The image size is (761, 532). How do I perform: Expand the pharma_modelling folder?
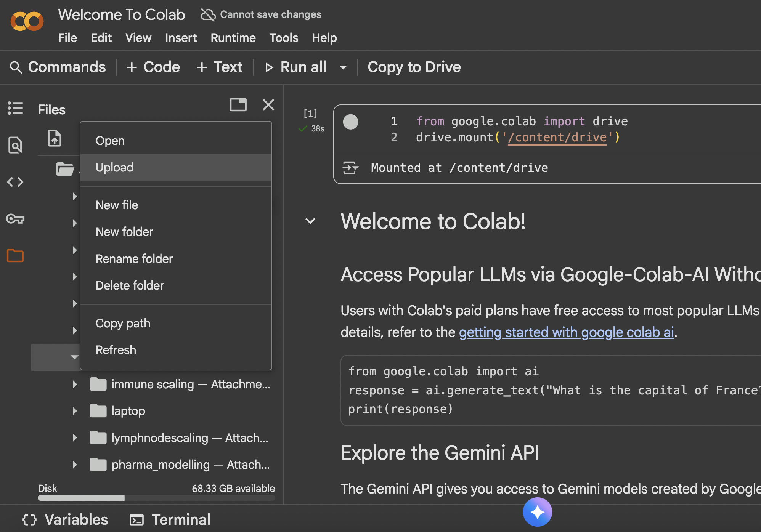[x=75, y=465]
